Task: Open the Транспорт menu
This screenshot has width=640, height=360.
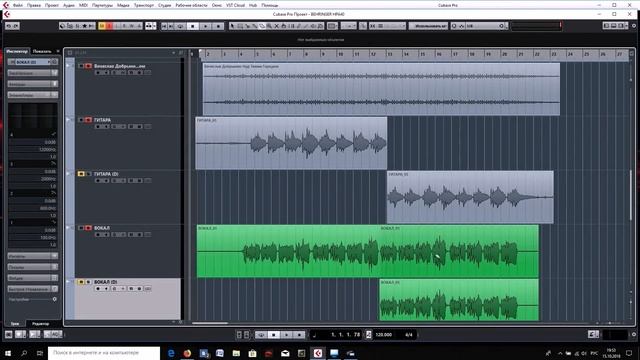Action: (144, 5)
